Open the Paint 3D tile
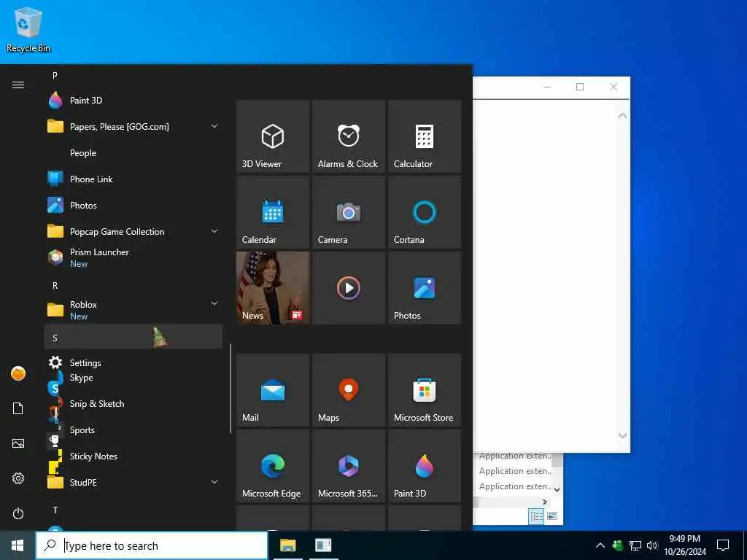This screenshot has width=747, height=560. coord(424,466)
